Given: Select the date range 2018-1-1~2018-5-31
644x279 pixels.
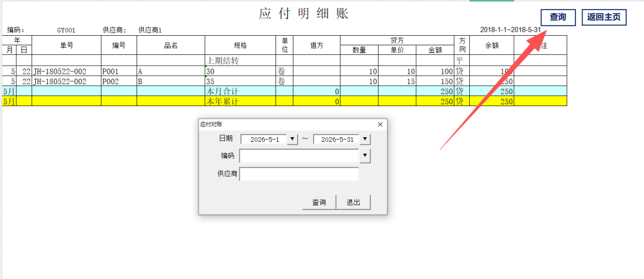Looking at the screenshot, I should pos(510,30).
